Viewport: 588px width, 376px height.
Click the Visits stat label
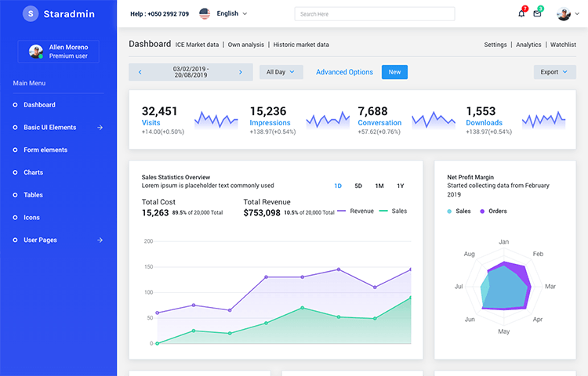[x=151, y=122]
